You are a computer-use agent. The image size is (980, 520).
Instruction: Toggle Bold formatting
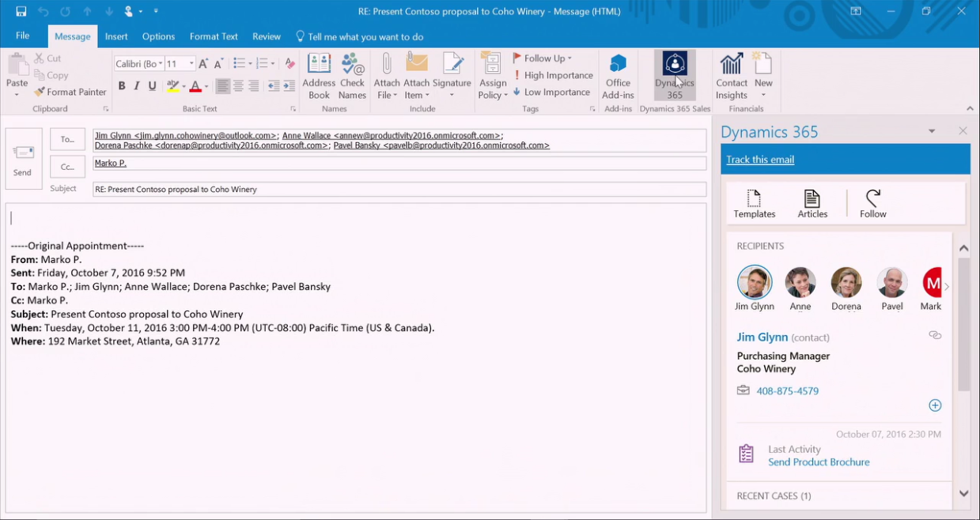click(x=122, y=86)
